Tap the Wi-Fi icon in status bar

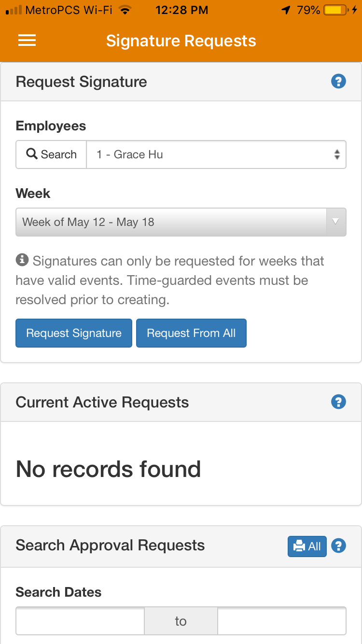[x=125, y=10]
